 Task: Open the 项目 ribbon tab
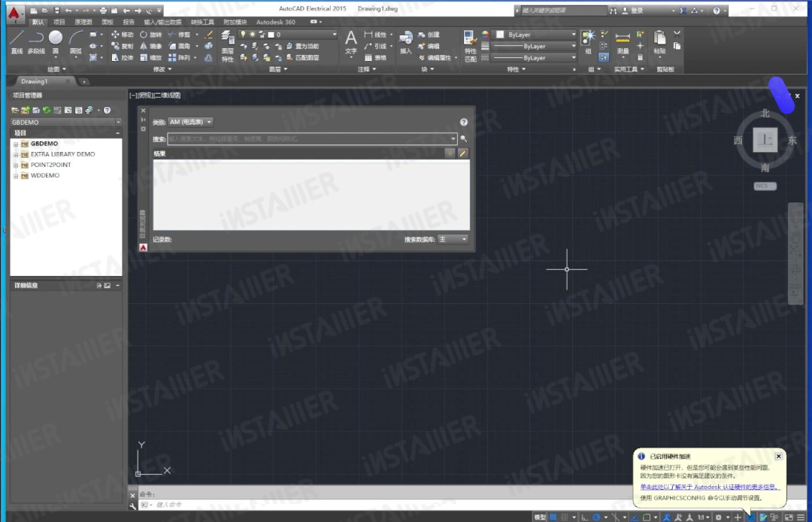59,23
